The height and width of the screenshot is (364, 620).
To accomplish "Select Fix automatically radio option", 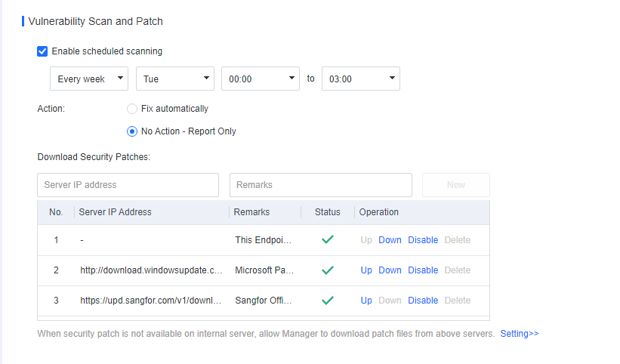I will coord(132,109).
